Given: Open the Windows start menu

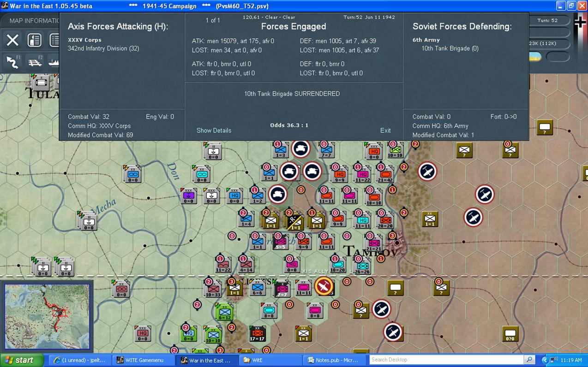Looking at the screenshot, I should [x=21, y=361].
